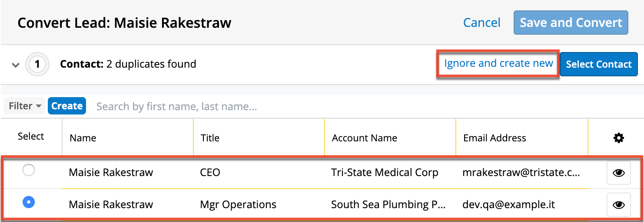Sort by the Name column header
644x222 pixels.
83,138
